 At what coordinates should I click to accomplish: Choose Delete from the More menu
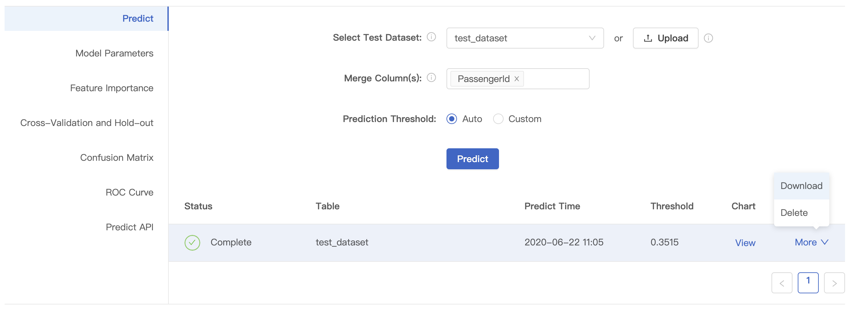tap(794, 213)
